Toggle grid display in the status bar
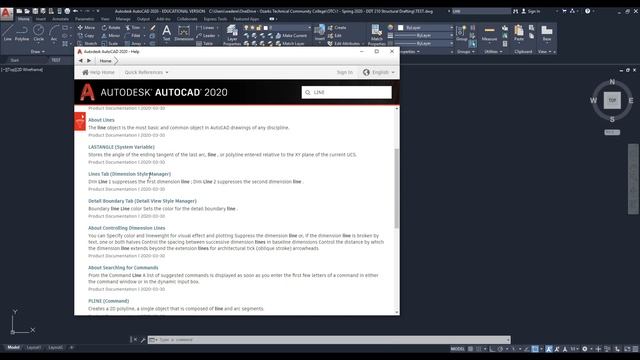The image size is (640, 360). tap(471, 349)
